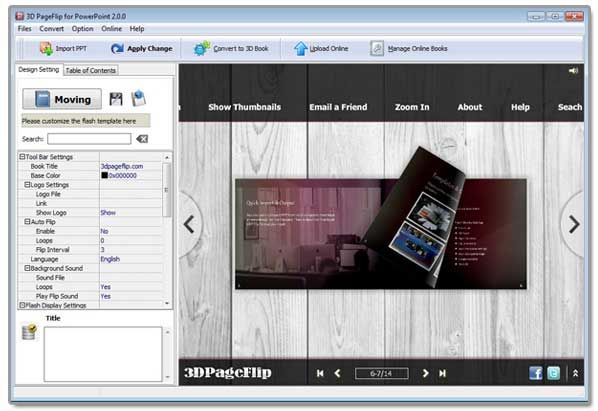Click the Upload Online arrow icon
This screenshot has width=598, height=411.
click(x=301, y=48)
